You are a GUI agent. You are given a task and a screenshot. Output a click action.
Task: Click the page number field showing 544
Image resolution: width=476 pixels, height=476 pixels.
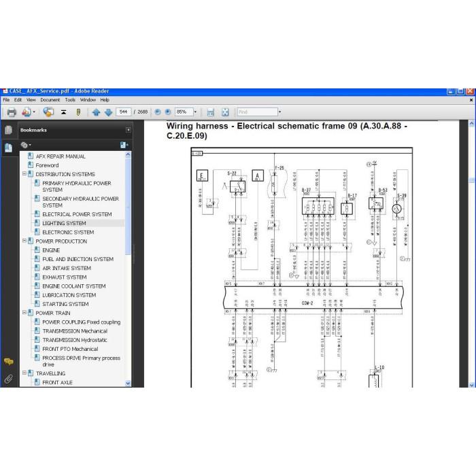[x=123, y=112]
